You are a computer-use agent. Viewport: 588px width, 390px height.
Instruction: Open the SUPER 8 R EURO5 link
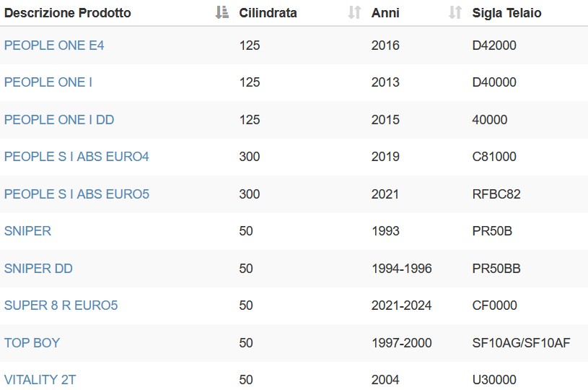point(61,305)
